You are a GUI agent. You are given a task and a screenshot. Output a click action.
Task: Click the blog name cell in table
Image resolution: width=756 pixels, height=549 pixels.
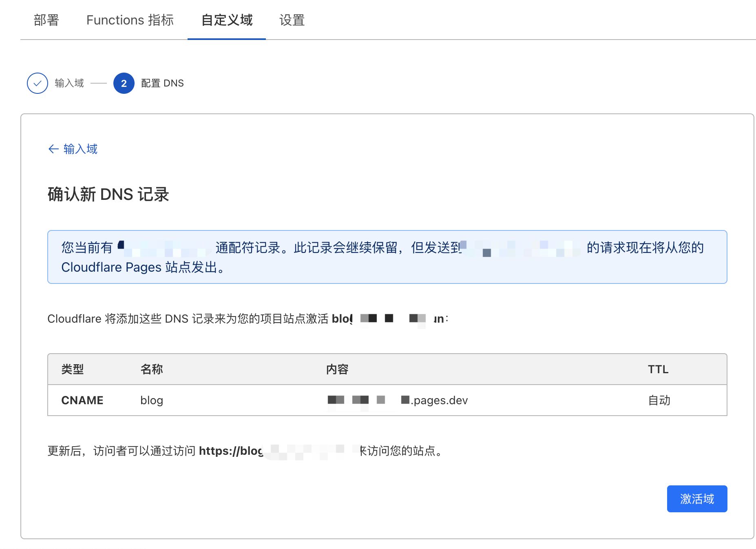[x=152, y=400]
